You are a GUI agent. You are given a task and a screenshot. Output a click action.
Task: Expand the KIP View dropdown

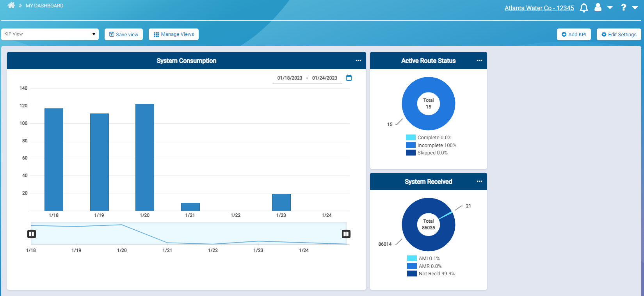pyautogui.click(x=50, y=34)
